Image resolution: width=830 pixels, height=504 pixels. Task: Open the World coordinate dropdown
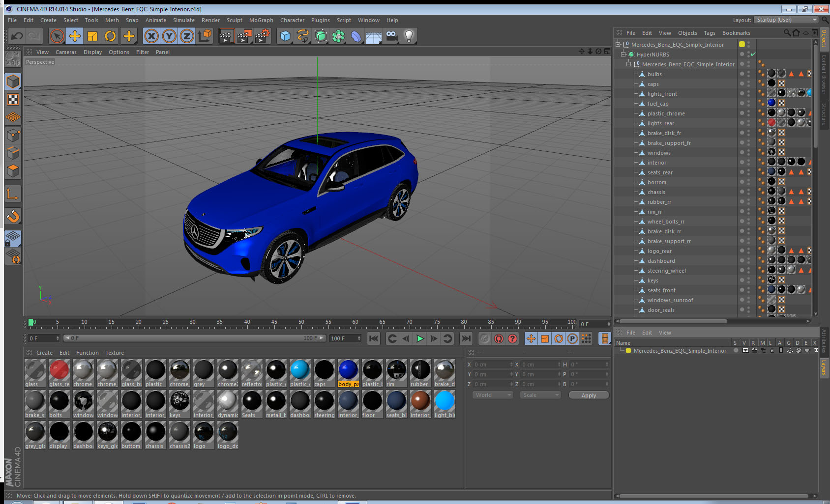tap(493, 395)
